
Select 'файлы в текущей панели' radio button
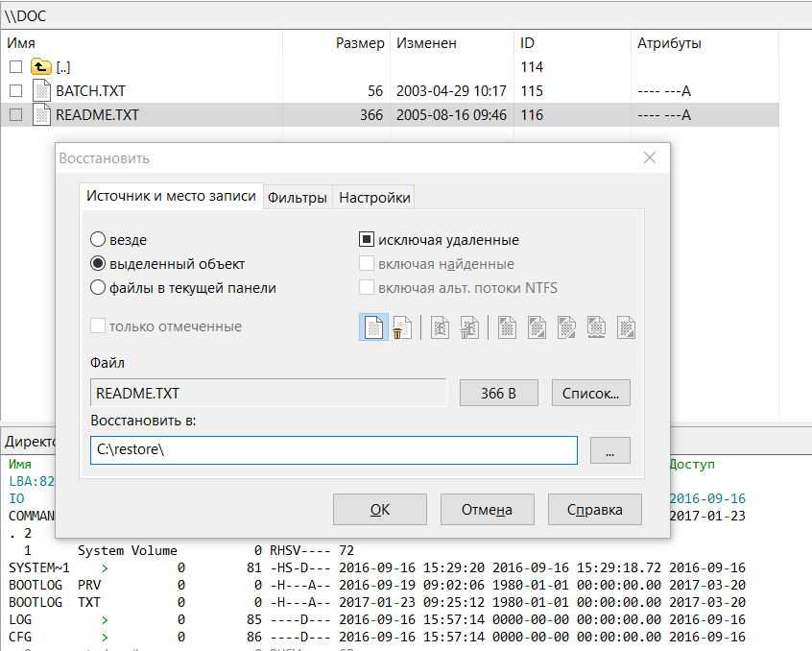tap(98, 287)
